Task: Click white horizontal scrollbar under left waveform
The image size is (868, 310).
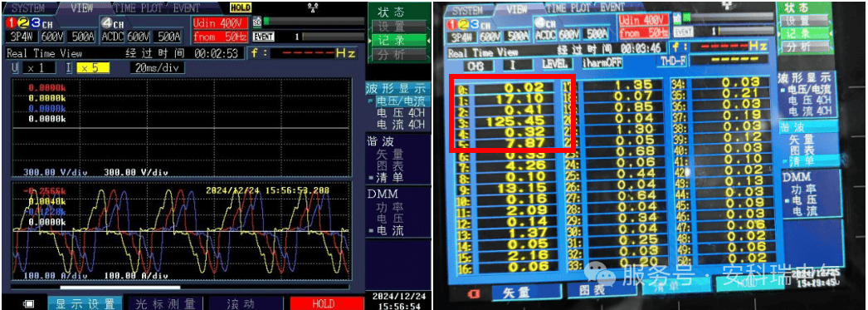Action: click(120, 288)
